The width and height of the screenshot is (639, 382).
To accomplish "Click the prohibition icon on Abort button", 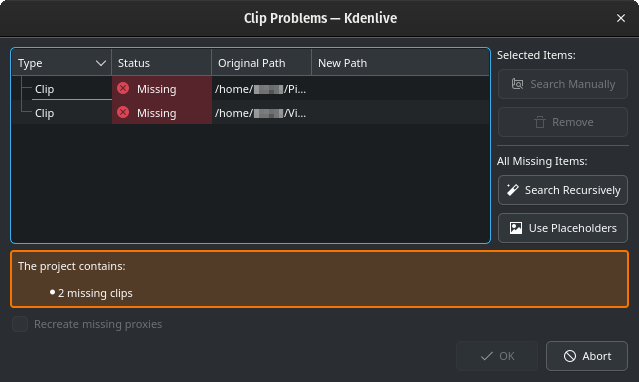I will pos(570,356).
